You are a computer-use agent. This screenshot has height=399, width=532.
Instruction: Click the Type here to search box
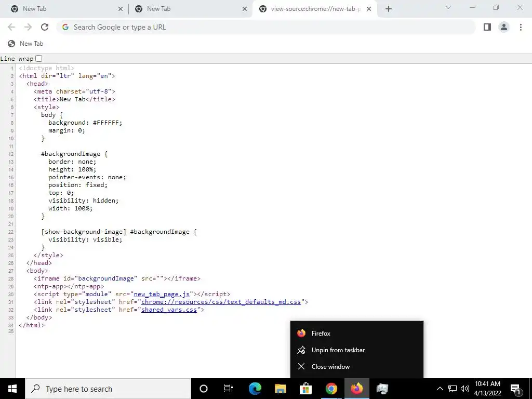[x=108, y=389]
